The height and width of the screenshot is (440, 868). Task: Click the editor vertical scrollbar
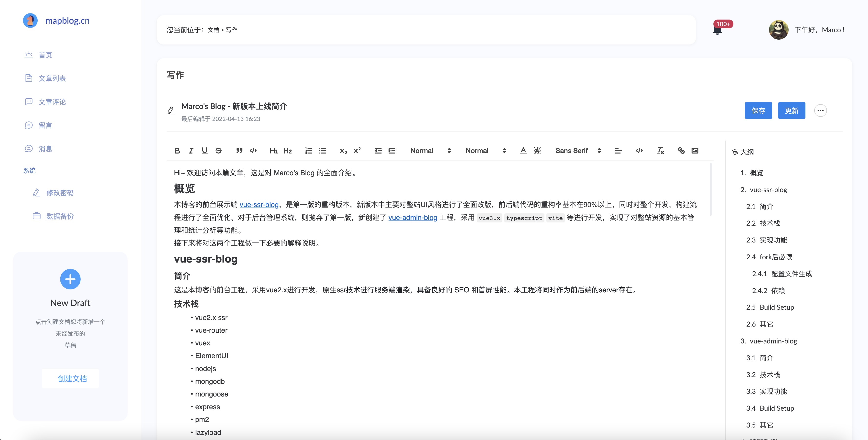pos(711,189)
